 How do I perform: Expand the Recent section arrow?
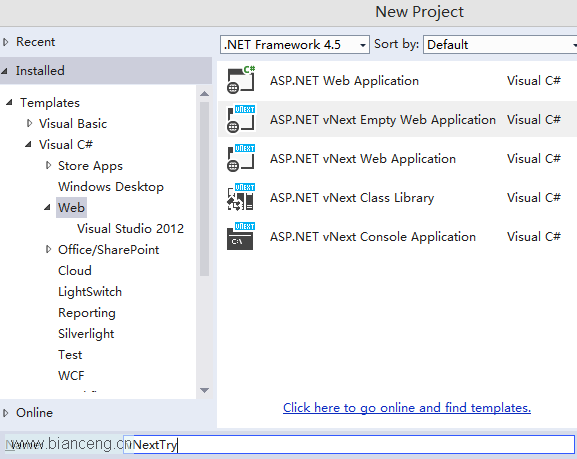point(5,42)
